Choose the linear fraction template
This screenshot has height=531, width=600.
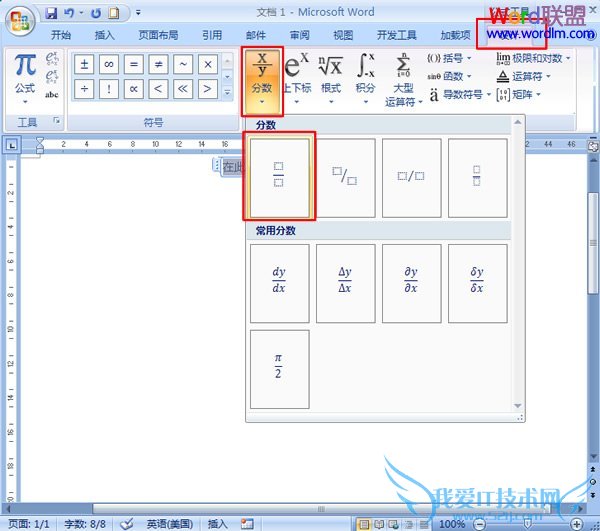click(411, 178)
